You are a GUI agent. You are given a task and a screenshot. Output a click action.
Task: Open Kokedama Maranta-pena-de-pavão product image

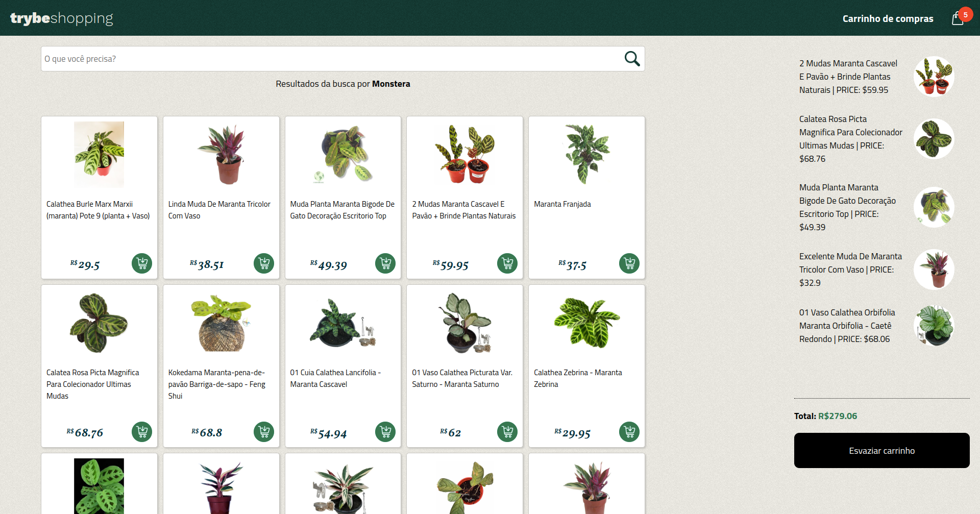[221, 323]
